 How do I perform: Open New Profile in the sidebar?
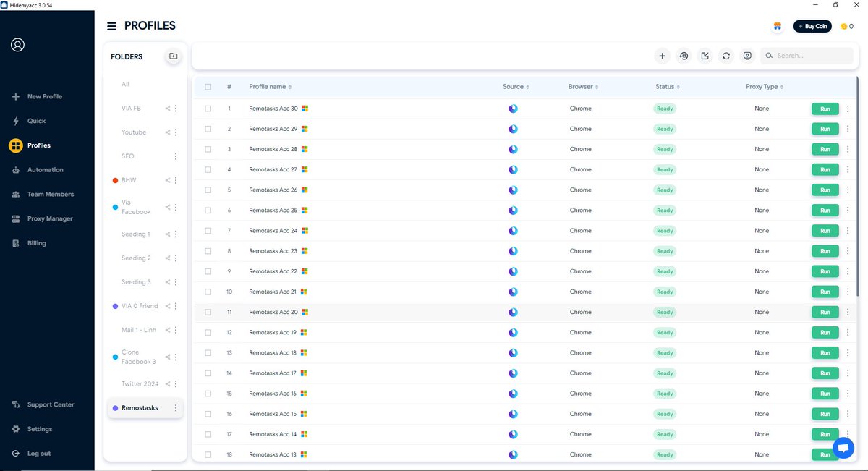point(37,97)
